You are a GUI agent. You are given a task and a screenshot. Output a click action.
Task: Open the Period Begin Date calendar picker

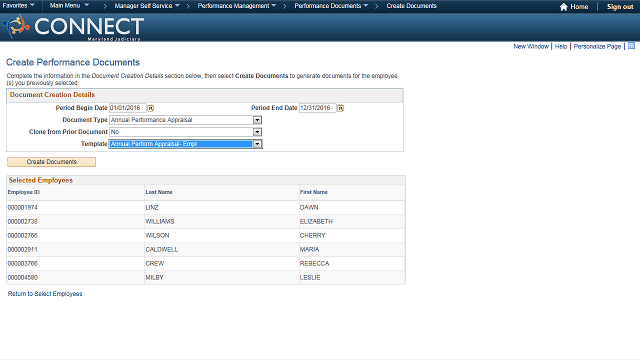coord(151,108)
